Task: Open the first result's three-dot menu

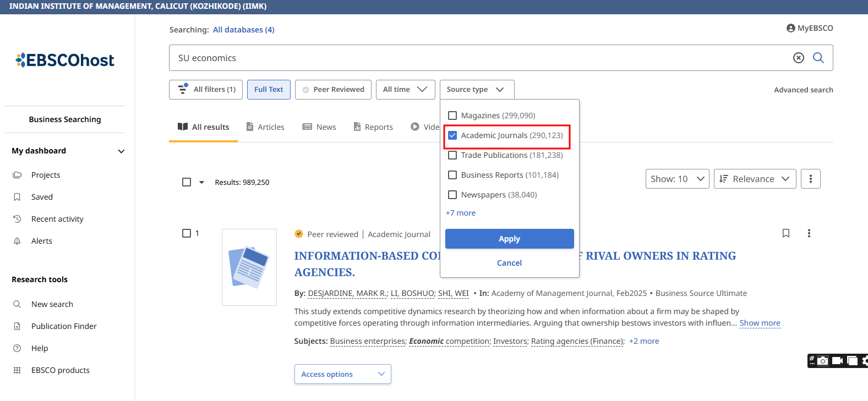Action: point(809,233)
